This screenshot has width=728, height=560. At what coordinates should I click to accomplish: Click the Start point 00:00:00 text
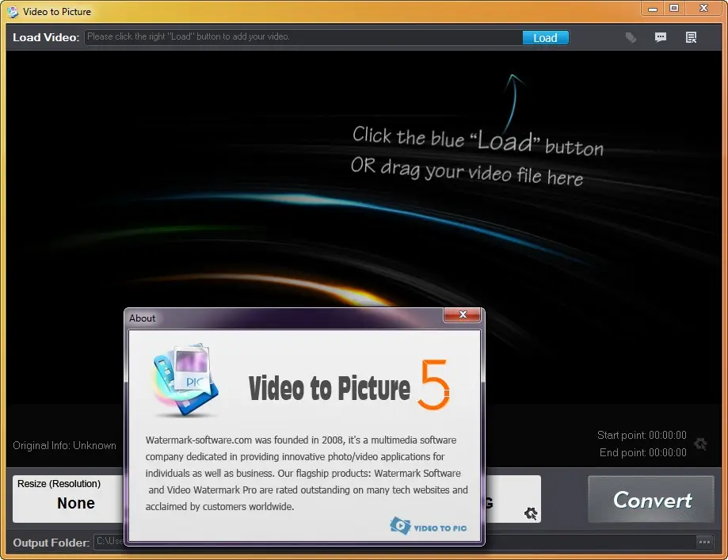pos(642,435)
